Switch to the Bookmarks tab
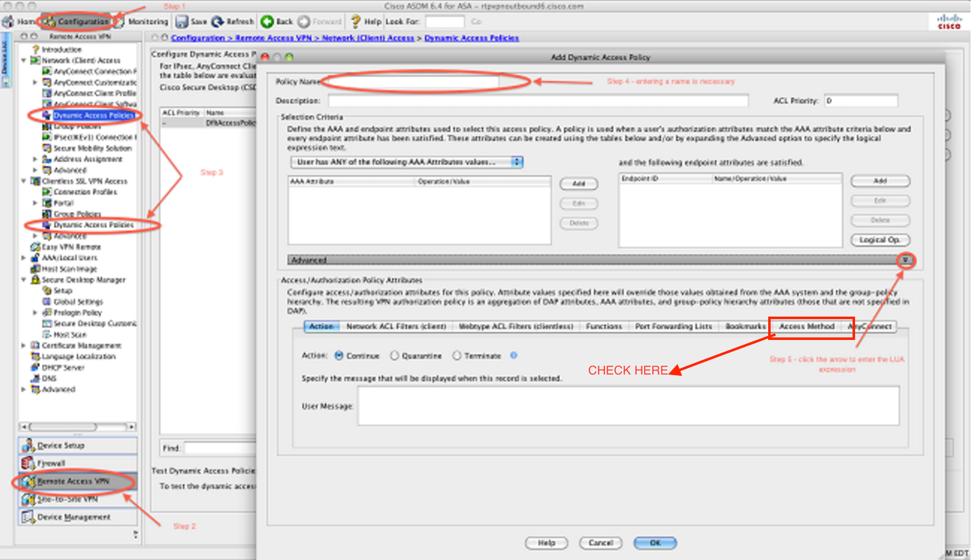Viewport: 971px width, 560px height. click(x=745, y=326)
